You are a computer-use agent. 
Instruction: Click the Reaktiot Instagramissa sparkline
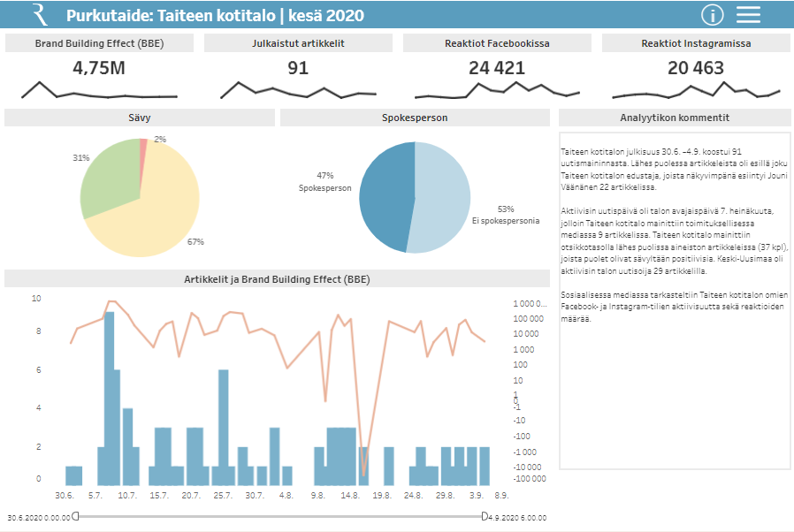(696, 91)
